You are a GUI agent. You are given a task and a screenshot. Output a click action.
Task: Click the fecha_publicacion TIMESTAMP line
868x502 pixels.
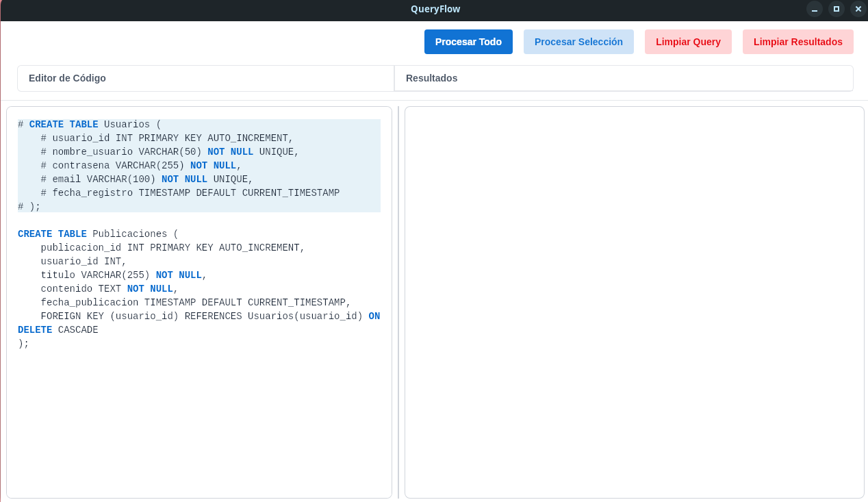[x=196, y=303]
